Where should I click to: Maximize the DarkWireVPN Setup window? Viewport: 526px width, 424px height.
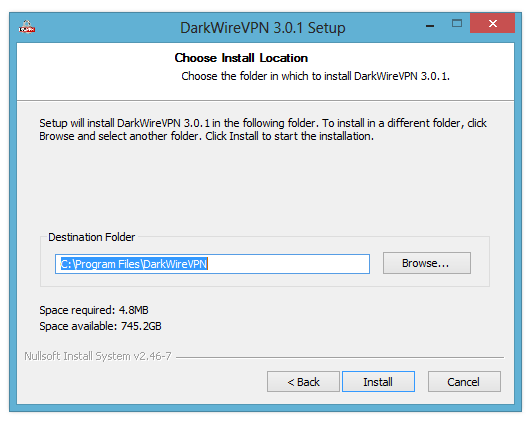[457, 23]
